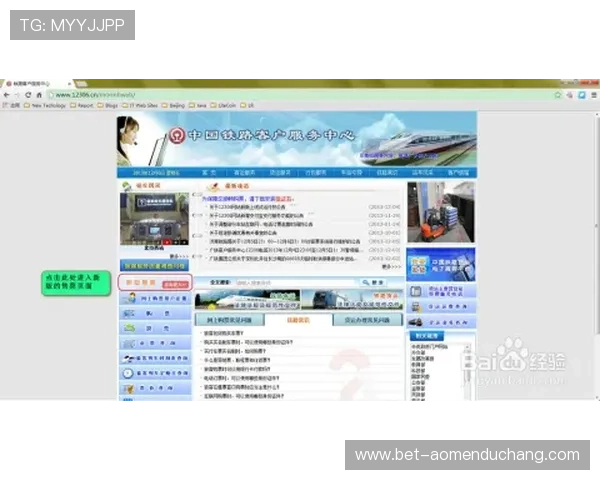Click the 更多>>> link under the video
This screenshot has width=600, height=480.
(x=179, y=256)
